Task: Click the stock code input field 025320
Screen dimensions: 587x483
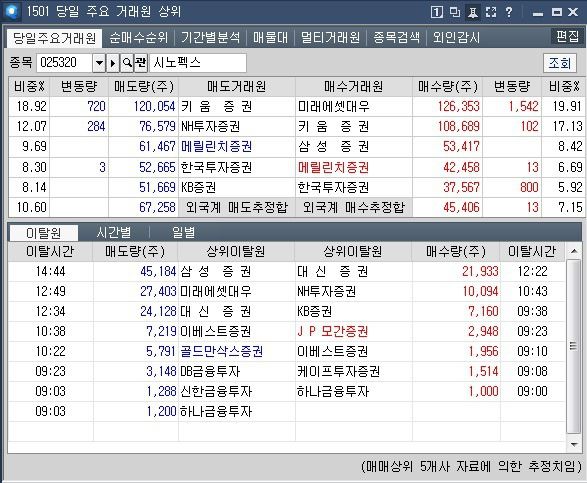Action: [64, 63]
